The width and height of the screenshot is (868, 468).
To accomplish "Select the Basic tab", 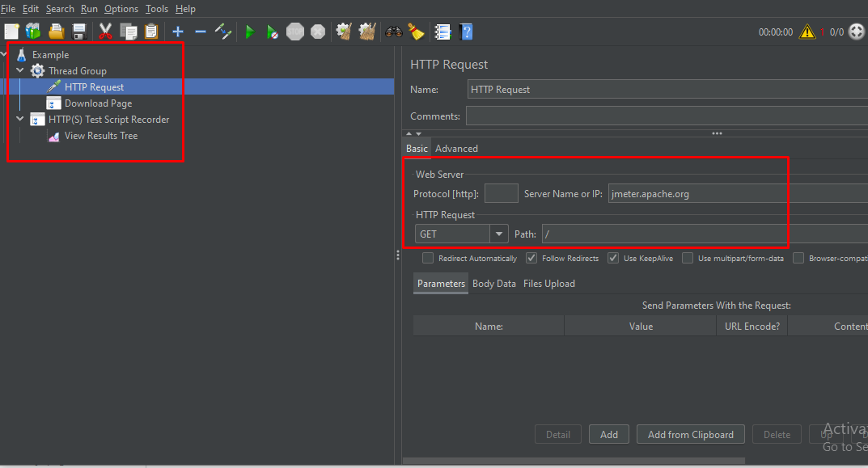I will coord(417,148).
